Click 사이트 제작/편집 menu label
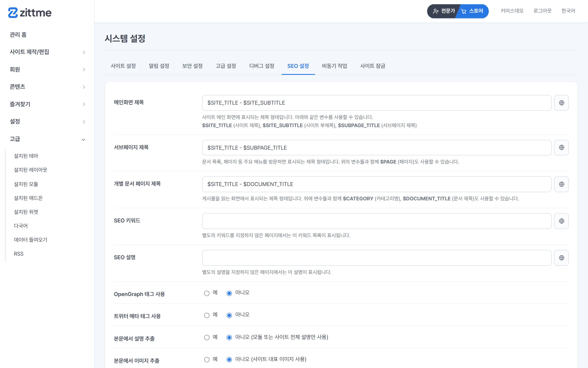This screenshot has height=368, width=588. point(29,52)
